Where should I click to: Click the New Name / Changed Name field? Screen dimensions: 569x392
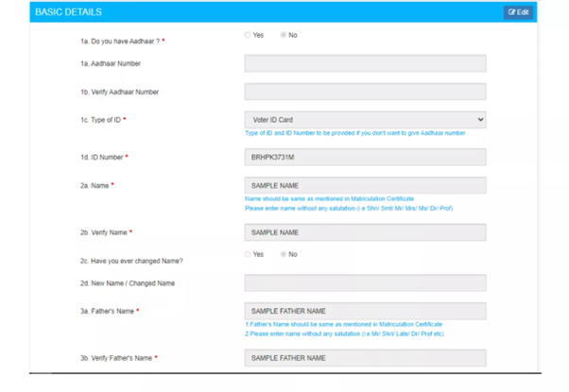pos(365,282)
